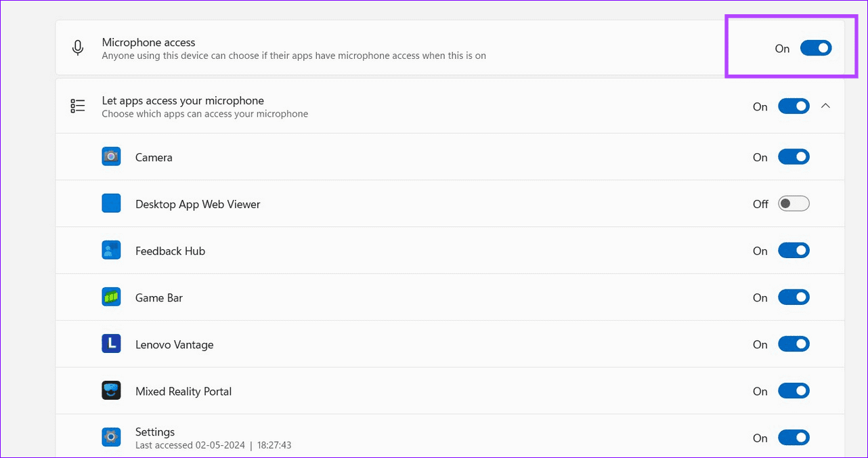Turn off Lenovo Vantage microphone access
Viewport: 868px width, 458px height.
(793, 343)
